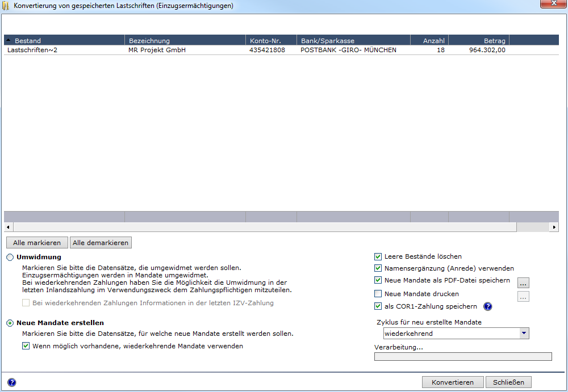Toggle Neue Mandate als PDF-Datei speichern checkbox
This screenshot has width=568, height=392.
(378, 280)
